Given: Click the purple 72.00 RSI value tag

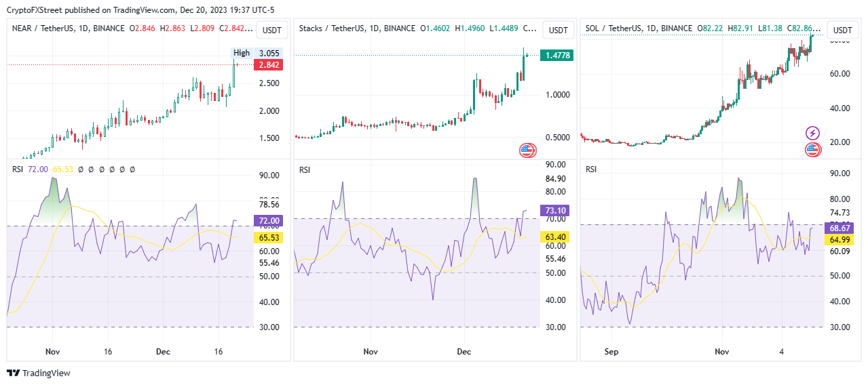Looking at the screenshot, I should (x=267, y=221).
